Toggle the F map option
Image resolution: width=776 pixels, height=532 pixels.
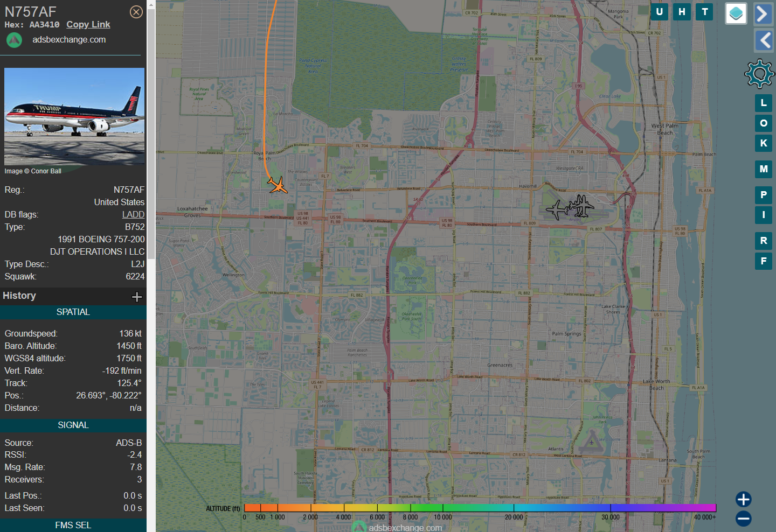(x=763, y=261)
